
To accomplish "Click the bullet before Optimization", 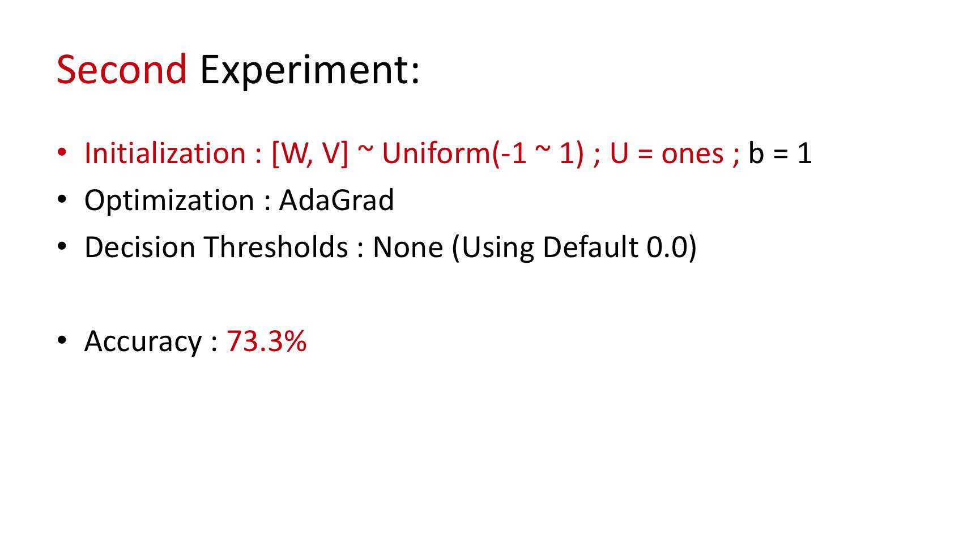I will click(x=62, y=199).
